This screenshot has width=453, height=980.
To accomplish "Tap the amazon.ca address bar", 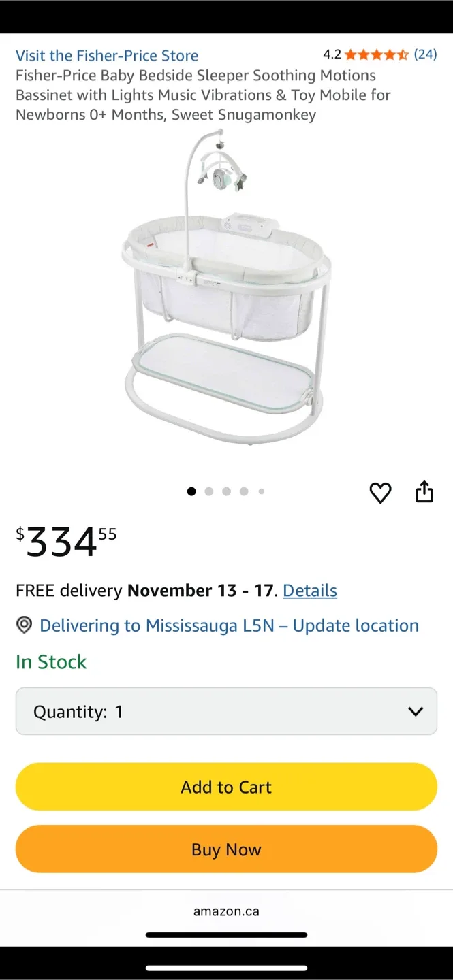I will point(226,910).
